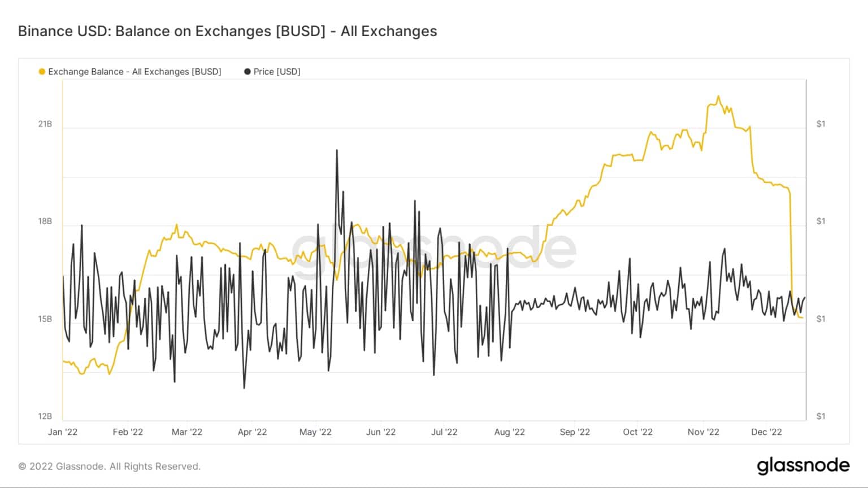Select the Jan '22 axis label
868x488 pixels.
click(63, 432)
